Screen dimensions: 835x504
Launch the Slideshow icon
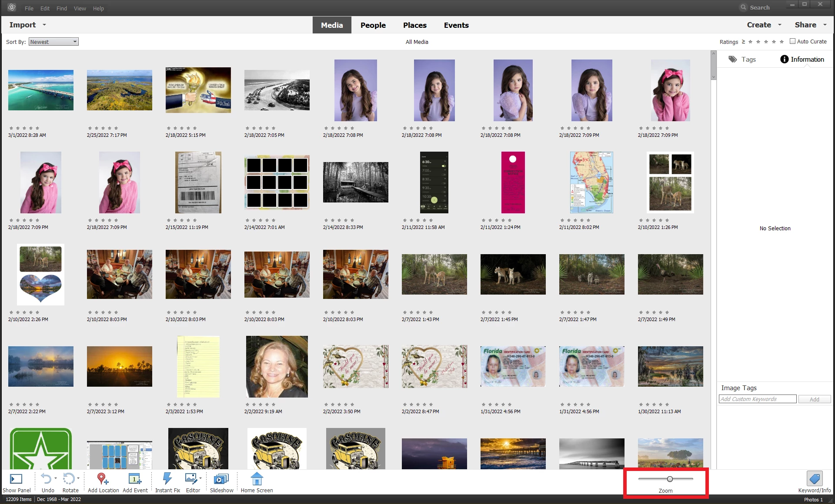point(221,479)
